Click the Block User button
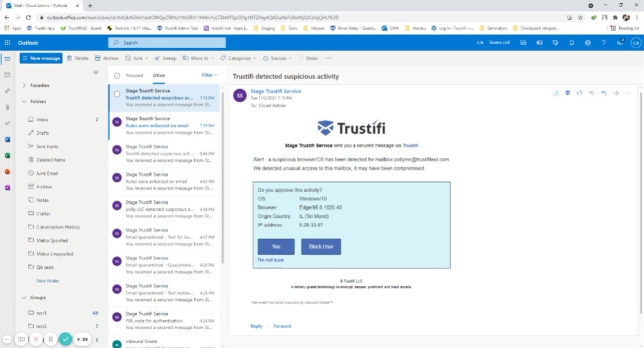The width and height of the screenshot is (644, 348). (x=321, y=246)
